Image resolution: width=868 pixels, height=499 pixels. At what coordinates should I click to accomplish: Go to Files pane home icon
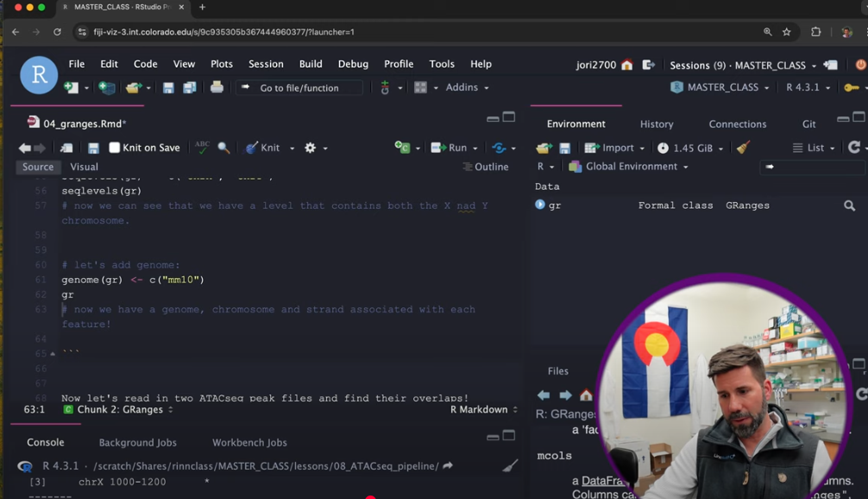[x=586, y=395]
